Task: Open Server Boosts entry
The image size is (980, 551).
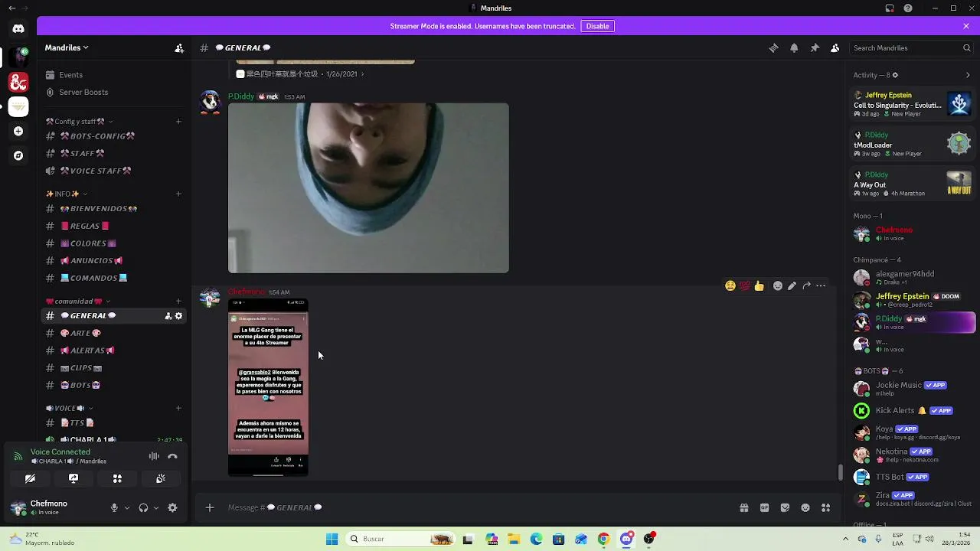Action: pos(115,92)
